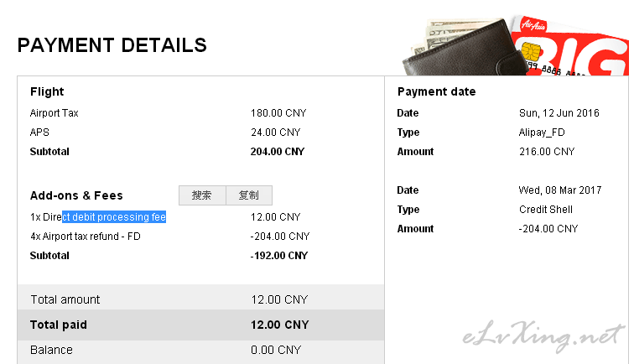This screenshot has height=364, width=634.
Task: Click the APS fee label
Action: click(39, 133)
